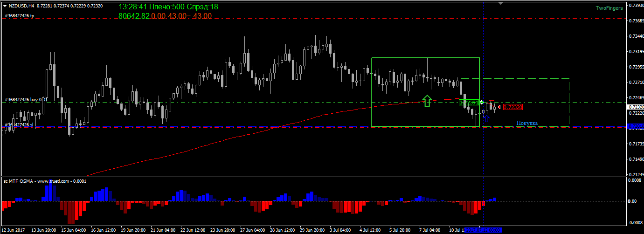This screenshot has width=644, height=234.
Task: Click 0.73930 on the price scale
Action: [x=636, y=6]
